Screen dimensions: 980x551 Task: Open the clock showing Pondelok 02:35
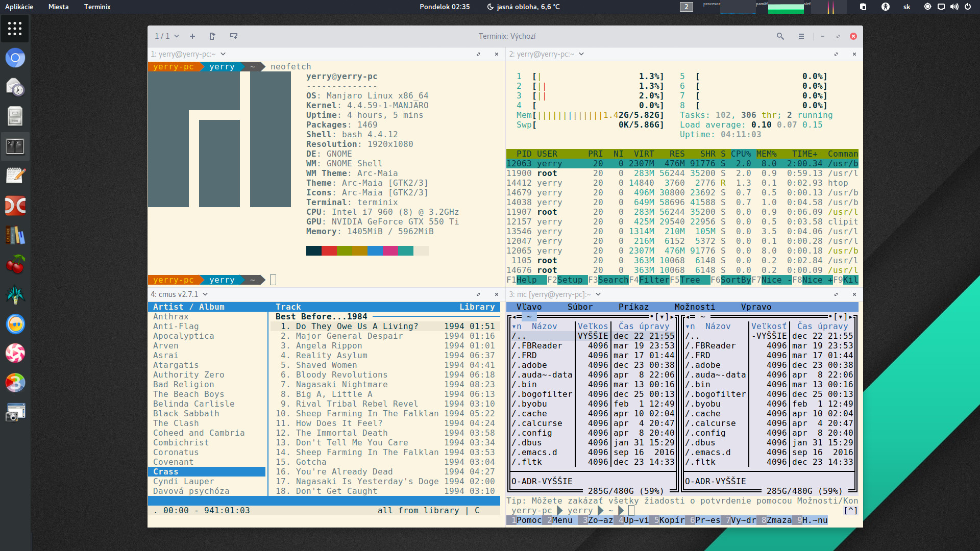tap(445, 7)
